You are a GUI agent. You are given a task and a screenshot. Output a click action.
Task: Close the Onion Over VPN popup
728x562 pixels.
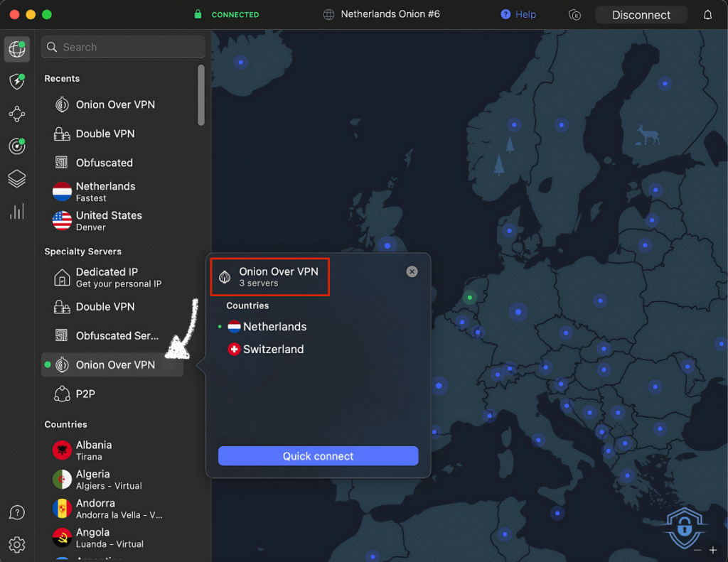(412, 271)
